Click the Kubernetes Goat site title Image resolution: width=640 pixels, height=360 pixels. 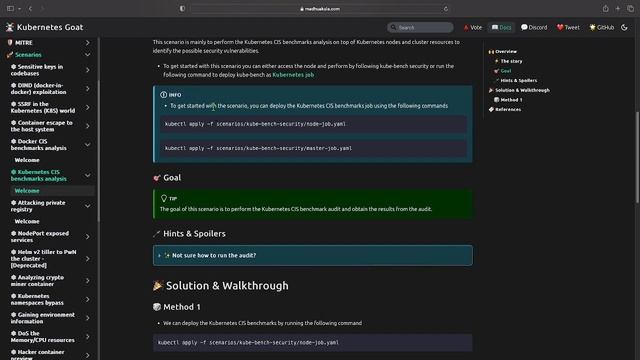tap(50, 27)
